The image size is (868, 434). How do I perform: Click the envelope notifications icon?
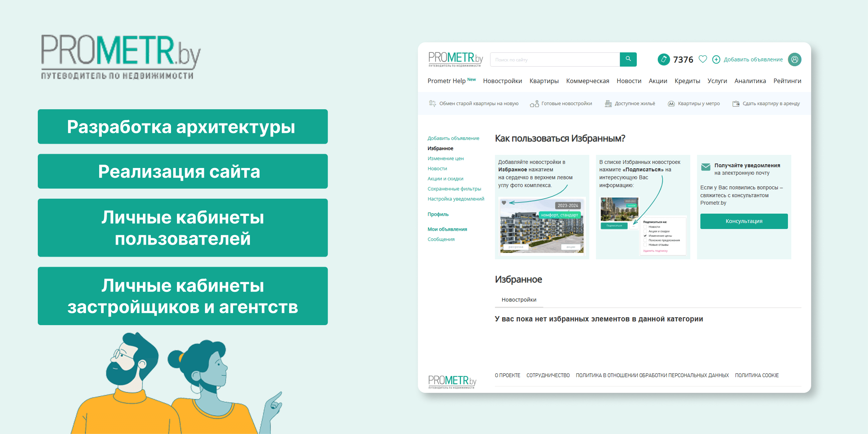pos(706,167)
